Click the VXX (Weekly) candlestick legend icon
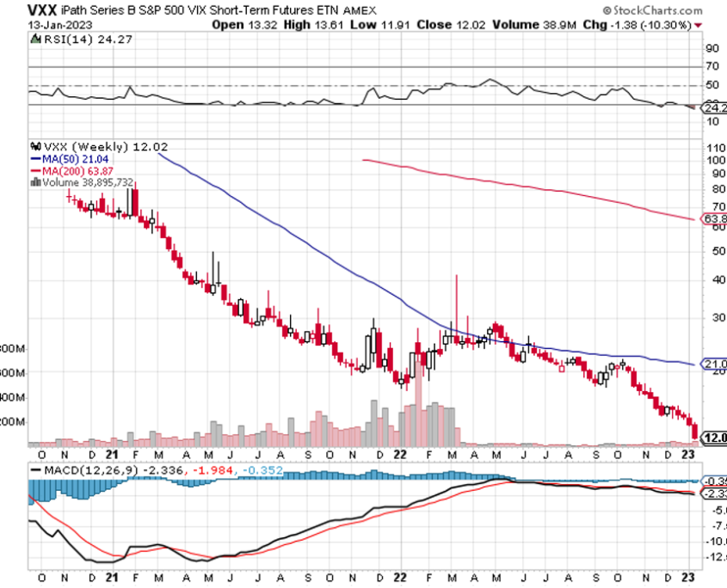727x588 pixels. (x=34, y=147)
